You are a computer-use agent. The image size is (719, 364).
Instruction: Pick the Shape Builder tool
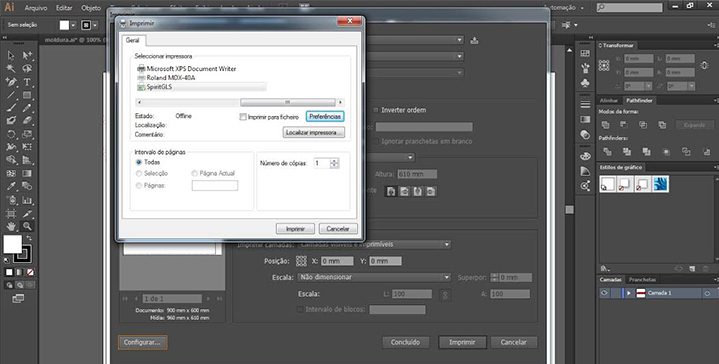point(11,160)
